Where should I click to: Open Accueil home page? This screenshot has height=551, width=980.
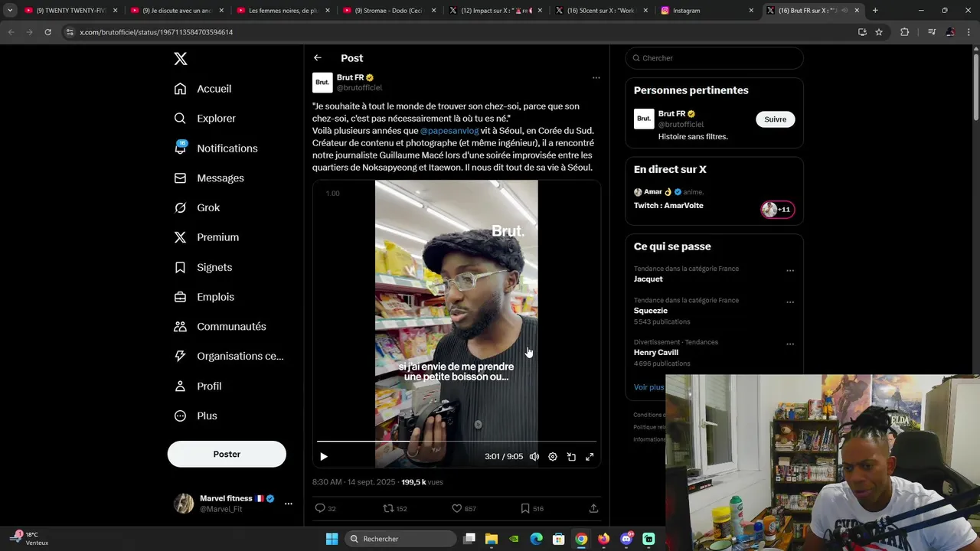203,89
